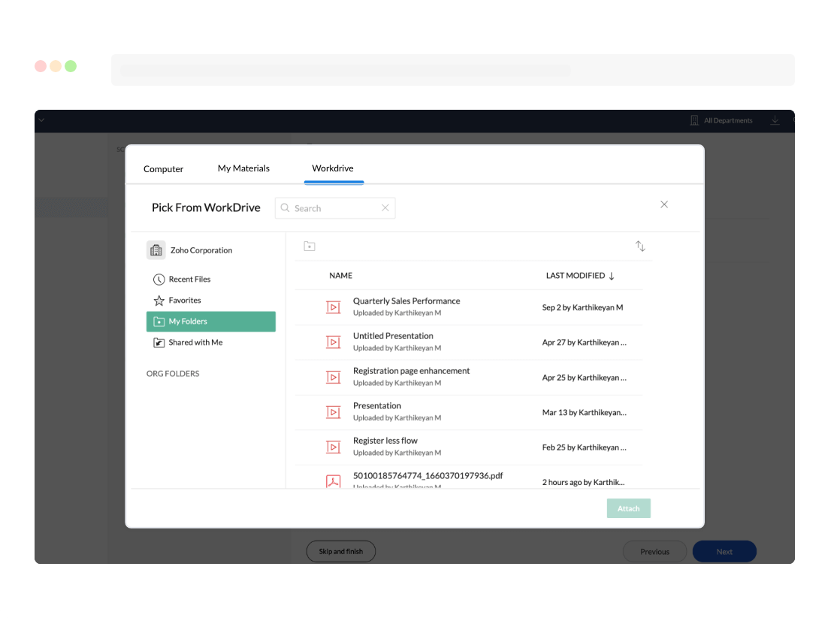
Task: Click the Mar 13 Presentation slide icon
Action: click(333, 412)
